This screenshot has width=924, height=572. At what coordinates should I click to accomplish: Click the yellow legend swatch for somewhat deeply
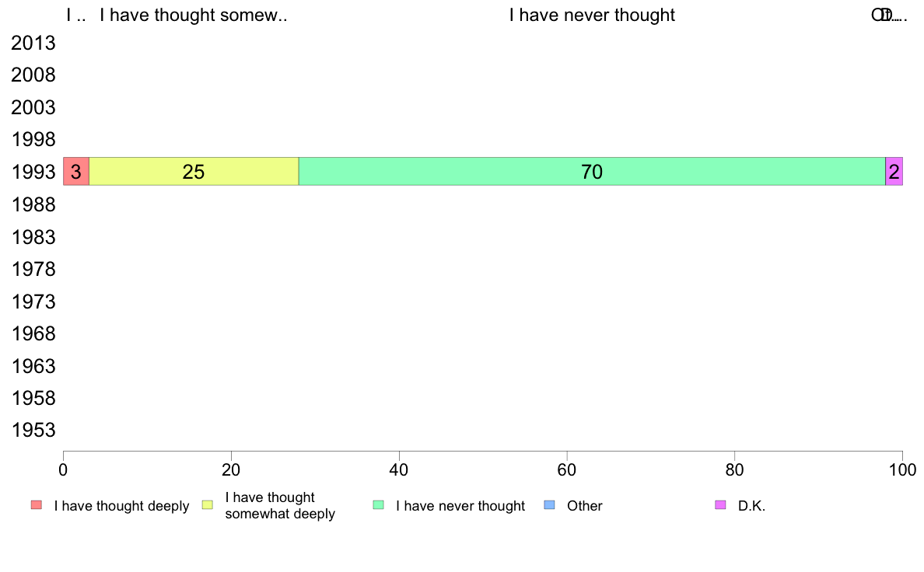coord(208,505)
